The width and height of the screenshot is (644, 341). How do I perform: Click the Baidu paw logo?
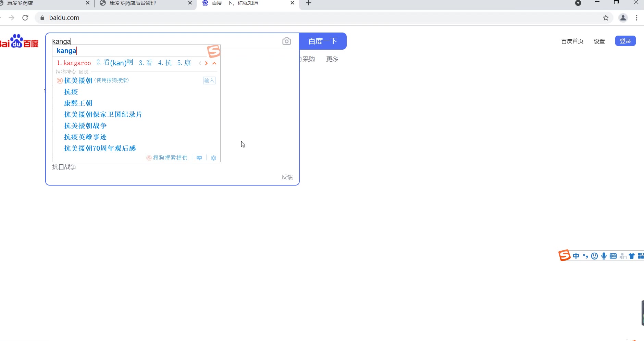16,41
